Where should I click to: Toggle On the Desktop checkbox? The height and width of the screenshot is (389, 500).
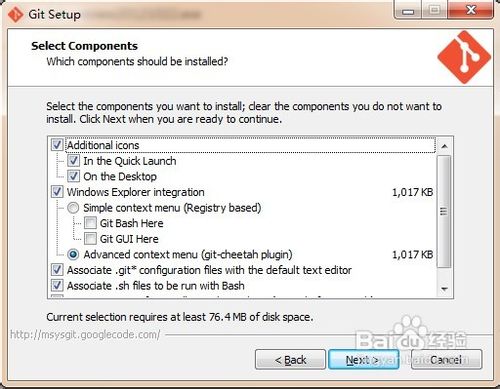coord(73,176)
